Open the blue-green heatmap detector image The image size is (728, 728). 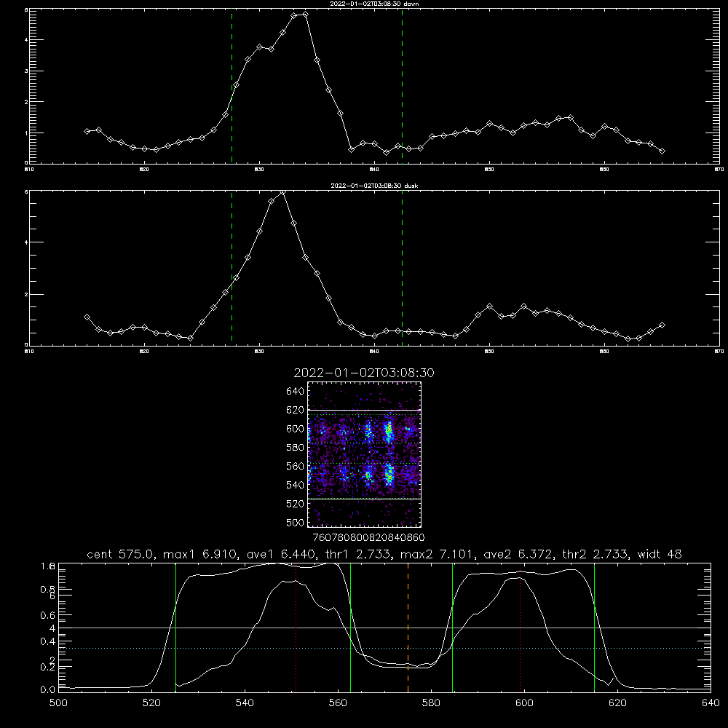pyautogui.click(x=364, y=454)
